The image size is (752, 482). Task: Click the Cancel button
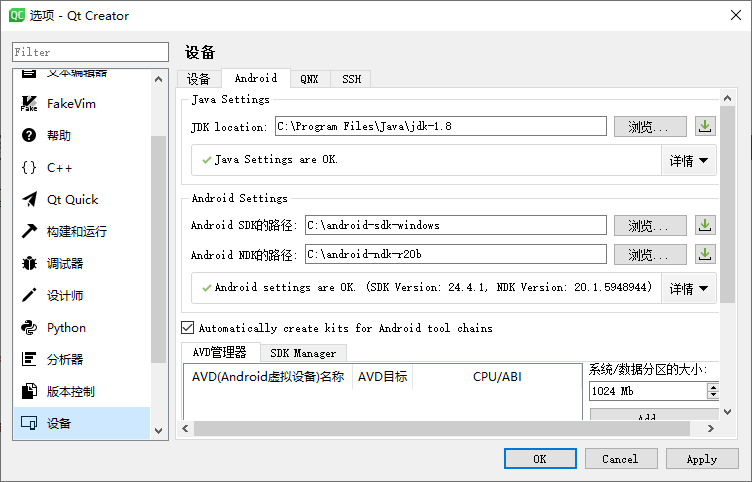point(621,459)
